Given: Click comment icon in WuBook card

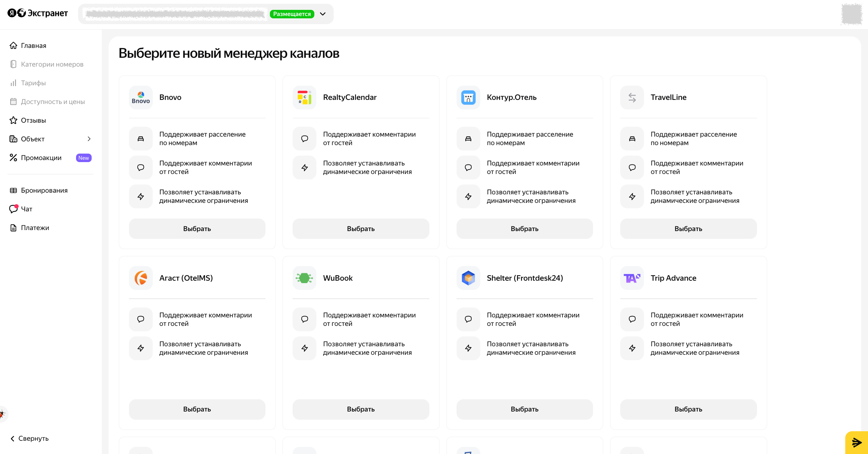Looking at the screenshot, I should coord(304,319).
